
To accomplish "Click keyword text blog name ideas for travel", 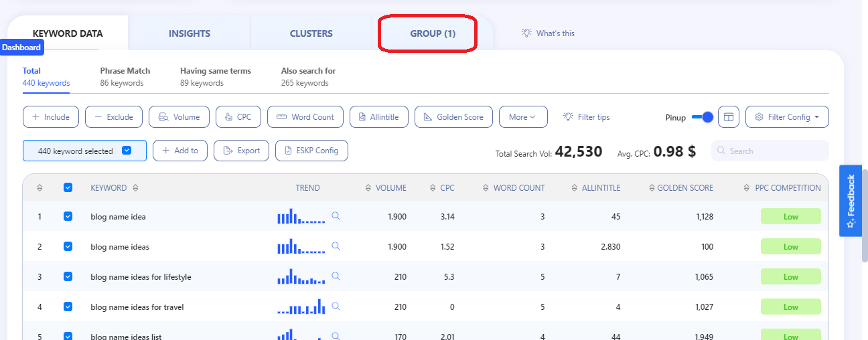I will (x=137, y=307).
